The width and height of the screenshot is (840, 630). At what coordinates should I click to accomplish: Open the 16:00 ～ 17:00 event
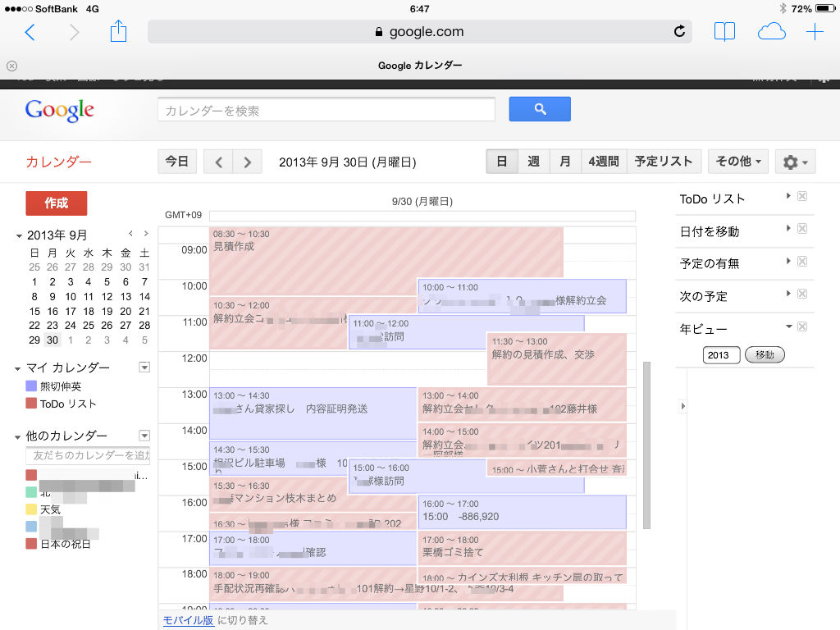[x=522, y=512]
